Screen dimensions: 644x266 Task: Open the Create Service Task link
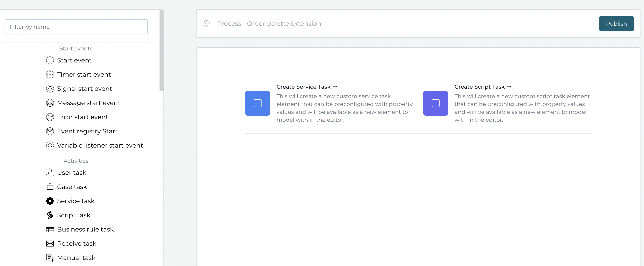point(306,87)
